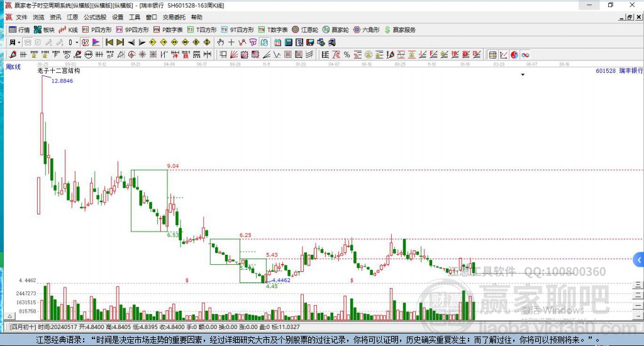Click the infinity symbol icon
Image resolution: width=644 pixels, height=346 pixels.
(x=525, y=55)
